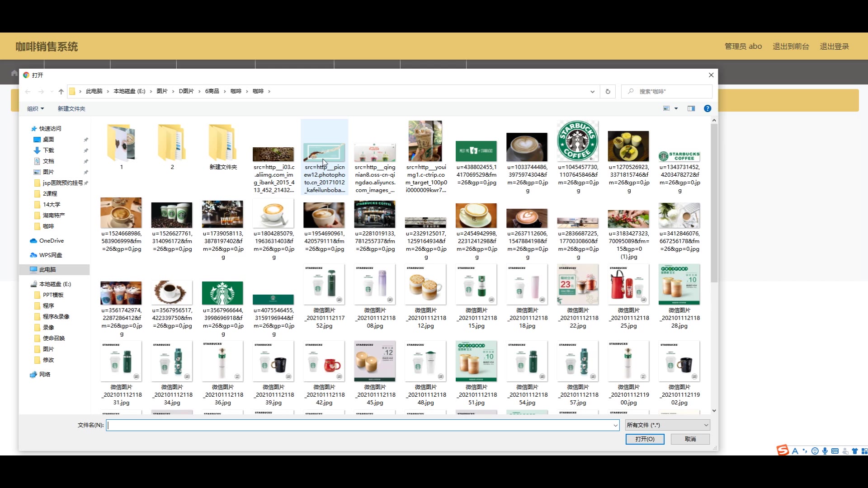The image size is (868, 488).
Task: Select the Starbucks Coffee round logo thumbnail
Action: [x=578, y=141]
